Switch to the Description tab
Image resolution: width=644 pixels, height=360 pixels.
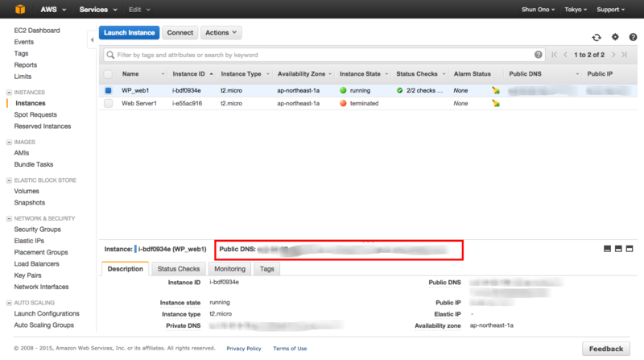[x=126, y=269]
